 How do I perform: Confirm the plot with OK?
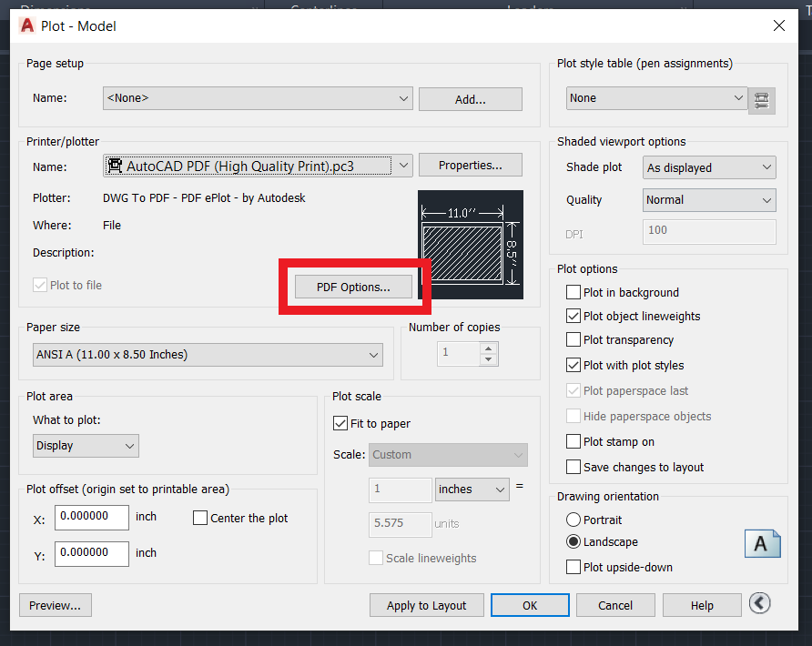(530, 606)
